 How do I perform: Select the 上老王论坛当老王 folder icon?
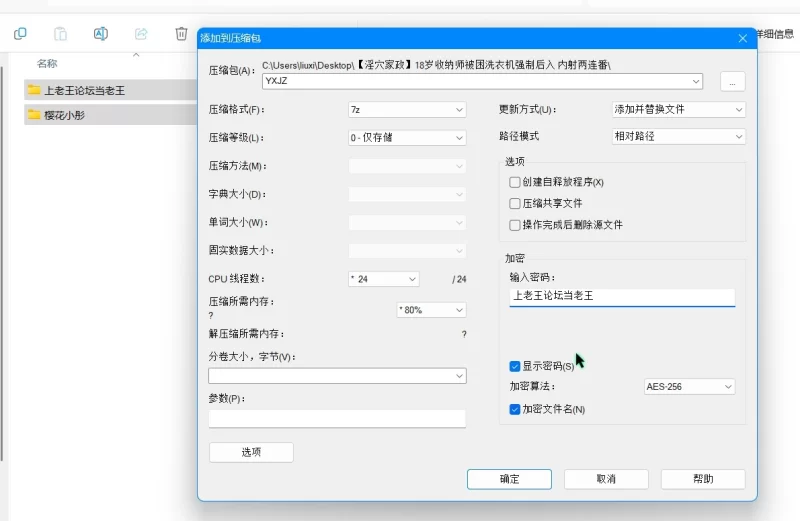[34, 90]
